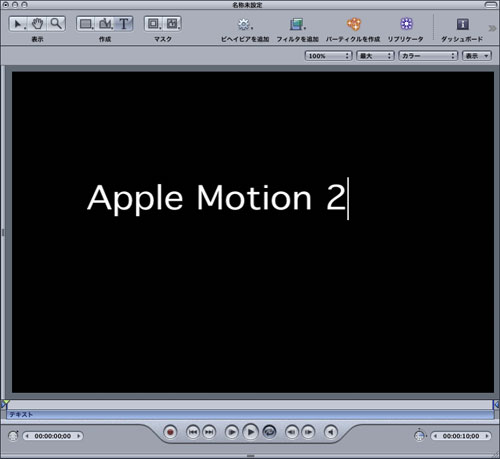Click the left pane divider handle

[3, 232]
